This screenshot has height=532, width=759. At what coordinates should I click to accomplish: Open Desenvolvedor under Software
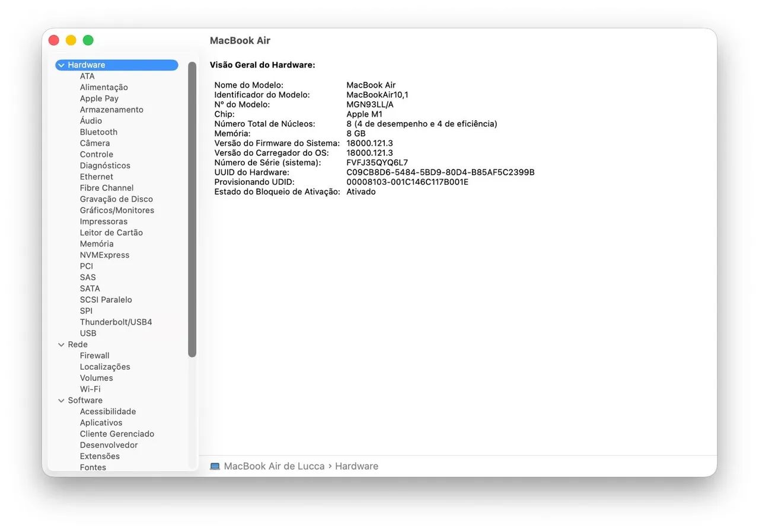[x=109, y=446]
